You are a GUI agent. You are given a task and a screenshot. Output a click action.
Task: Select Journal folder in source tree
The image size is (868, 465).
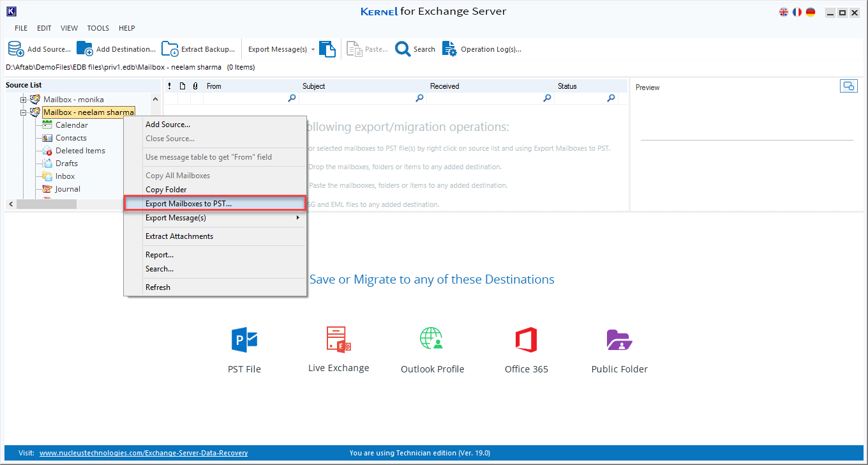(x=68, y=189)
